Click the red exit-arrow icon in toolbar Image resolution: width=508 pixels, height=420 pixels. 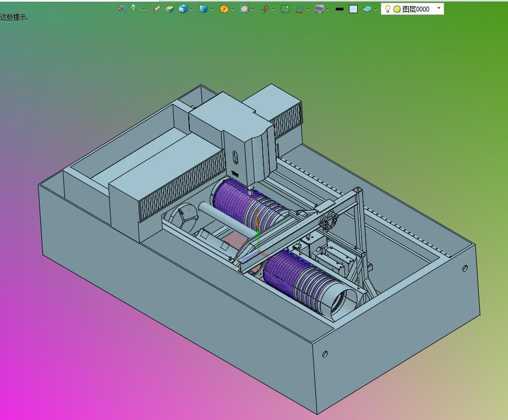tap(122, 9)
